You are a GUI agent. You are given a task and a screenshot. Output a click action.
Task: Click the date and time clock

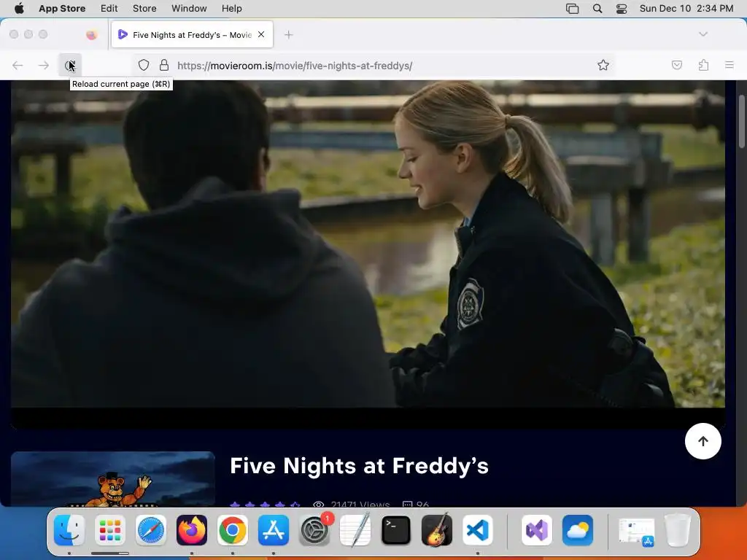[686, 8]
